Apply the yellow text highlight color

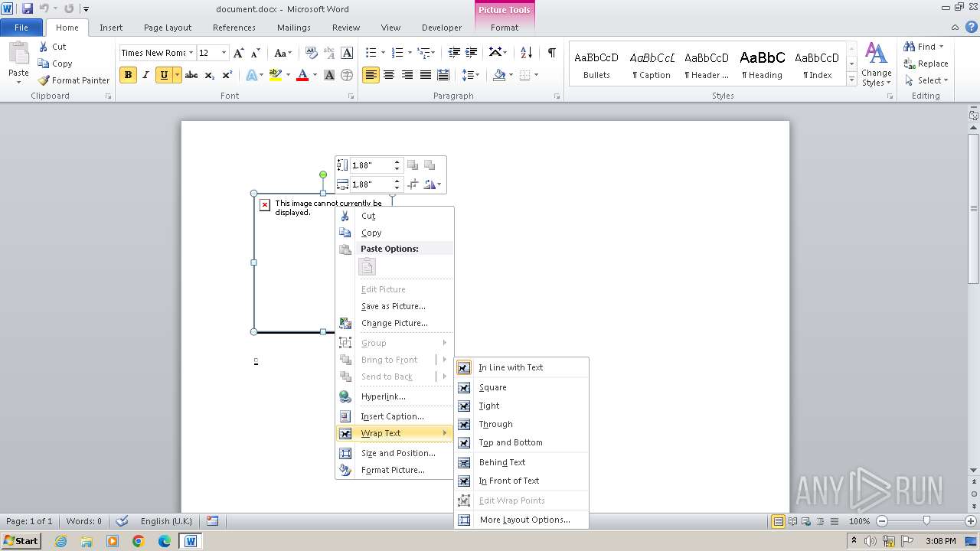276,75
